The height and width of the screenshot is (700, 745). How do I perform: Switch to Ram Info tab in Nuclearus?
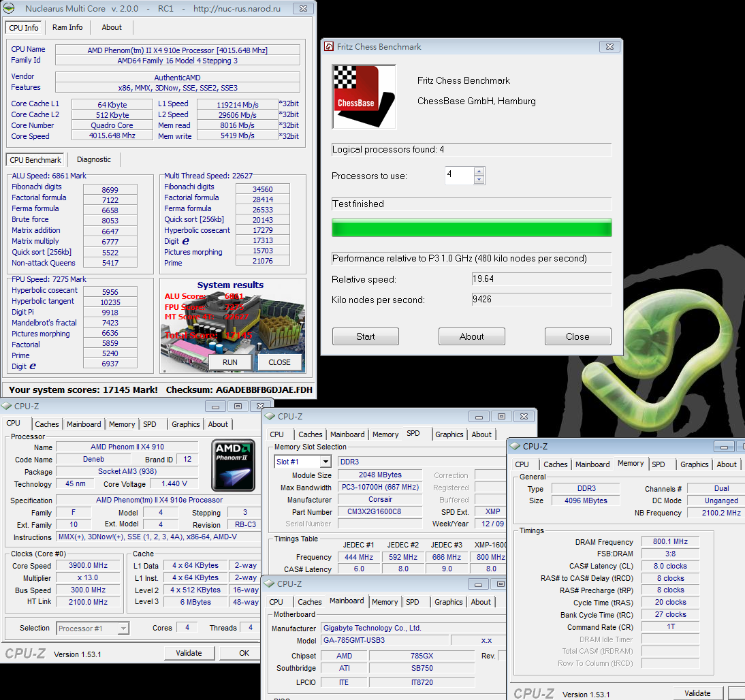67,27
